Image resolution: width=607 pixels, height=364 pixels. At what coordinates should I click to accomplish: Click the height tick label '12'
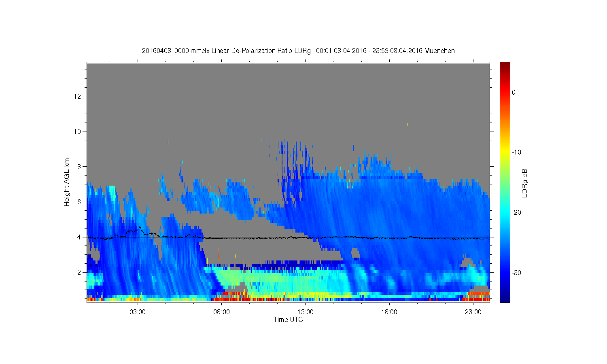77,96
